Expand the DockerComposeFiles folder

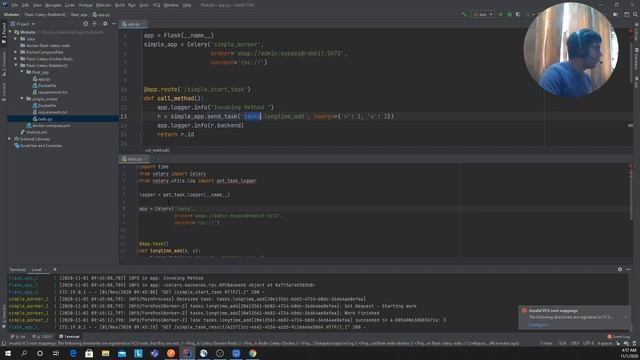point(16,52)
